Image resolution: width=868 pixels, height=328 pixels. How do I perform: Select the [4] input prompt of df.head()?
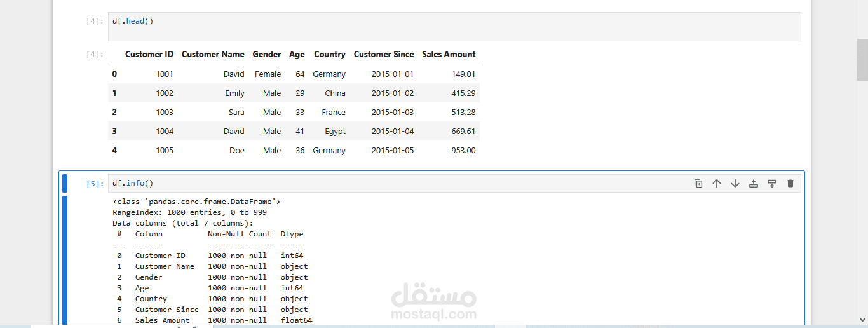coord(95,21)
